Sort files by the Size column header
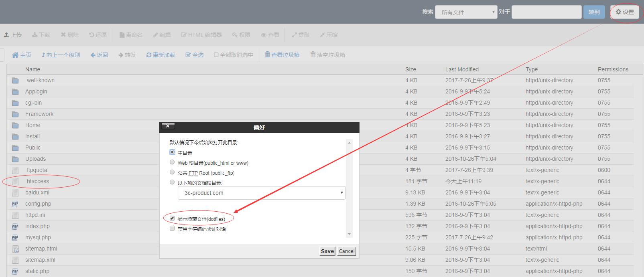This screenshot has width=644, height=277. coord(410,69)
